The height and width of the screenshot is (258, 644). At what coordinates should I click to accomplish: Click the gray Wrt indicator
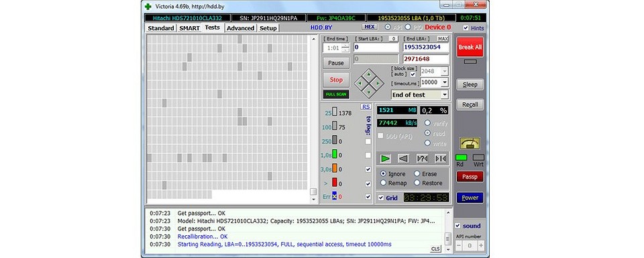pos(478,158)
